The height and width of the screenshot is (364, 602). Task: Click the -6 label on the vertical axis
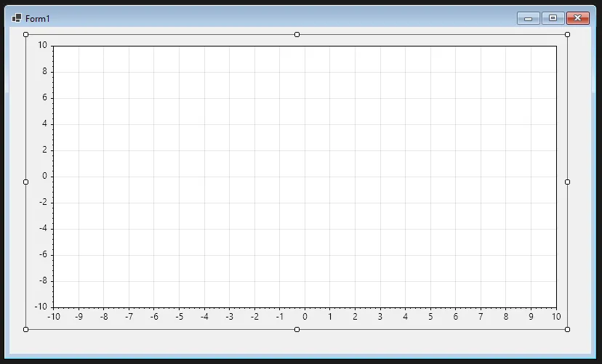pyautogui.click(x=42, y=254)
